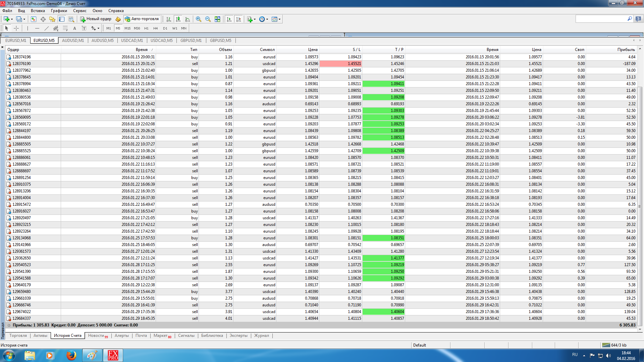Screen dimensions: 644x362
Task: Toggle the Авто-торговля button
Action: point(142,19)
